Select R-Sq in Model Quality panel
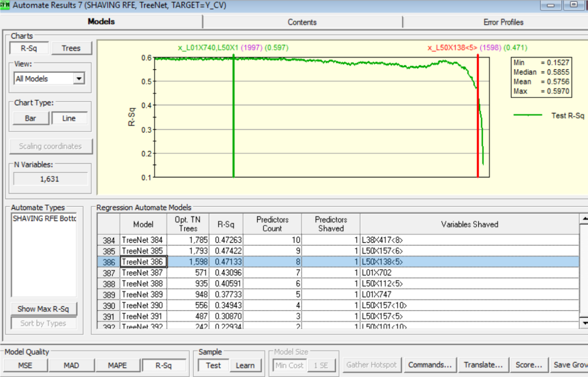The width and height of the screenshot is (588, 377). coord(165,365)
